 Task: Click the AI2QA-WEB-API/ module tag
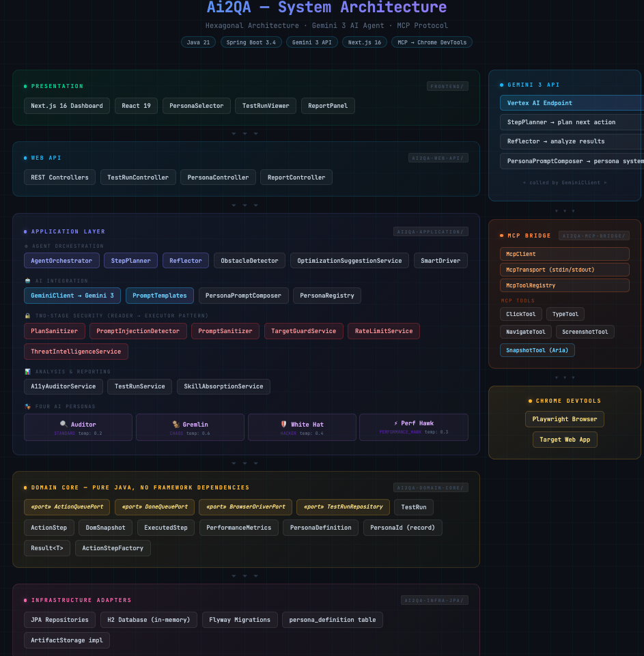pos(438,158)
